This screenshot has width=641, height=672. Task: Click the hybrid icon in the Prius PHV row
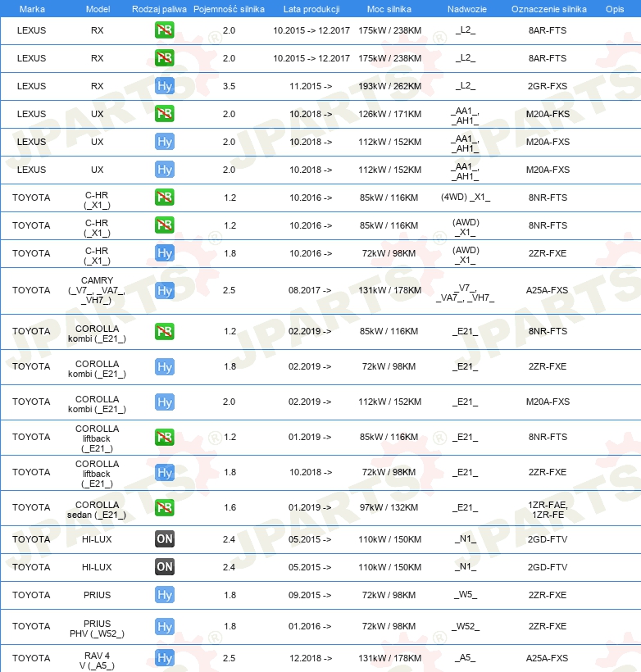(x=165, y=627)
